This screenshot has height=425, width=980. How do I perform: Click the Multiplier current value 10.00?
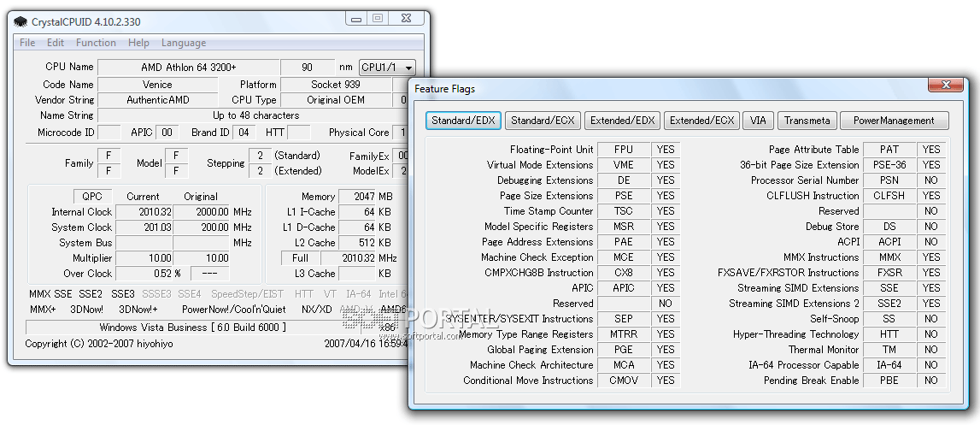(x=144, y=258)
